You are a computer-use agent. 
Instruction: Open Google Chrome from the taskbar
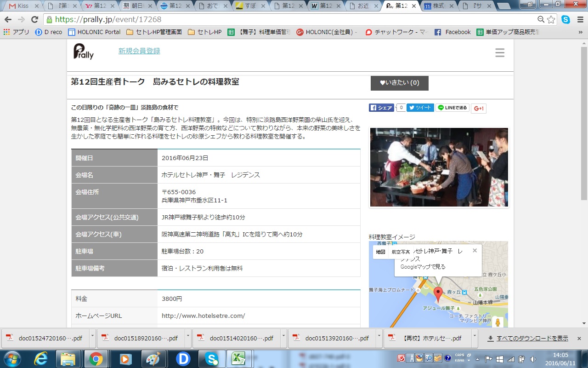pyautogui.click(x=96, y=358)
